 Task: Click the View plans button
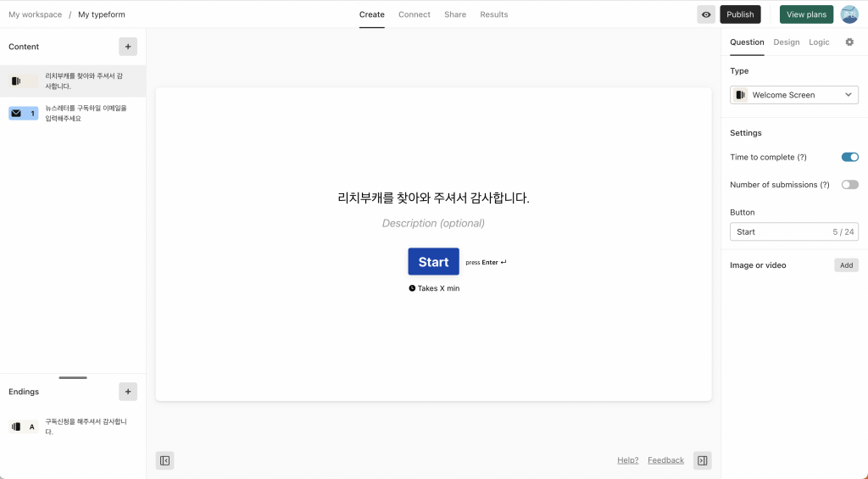807,14
